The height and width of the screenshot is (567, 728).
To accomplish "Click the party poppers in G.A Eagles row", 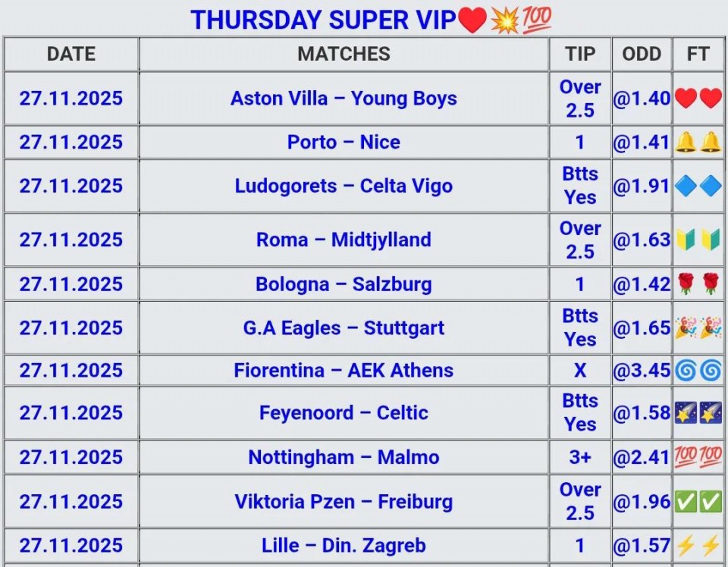I will pyautogui.click(x=698, y=328).
